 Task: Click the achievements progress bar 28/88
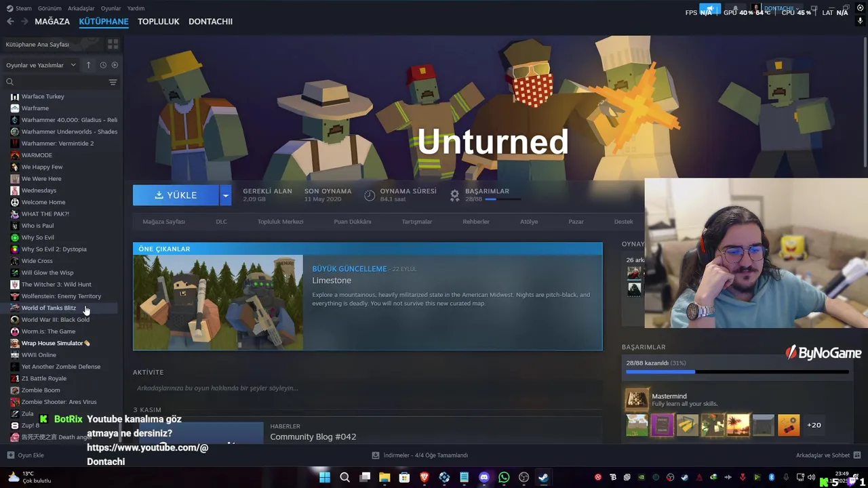(x=737, y=371)
